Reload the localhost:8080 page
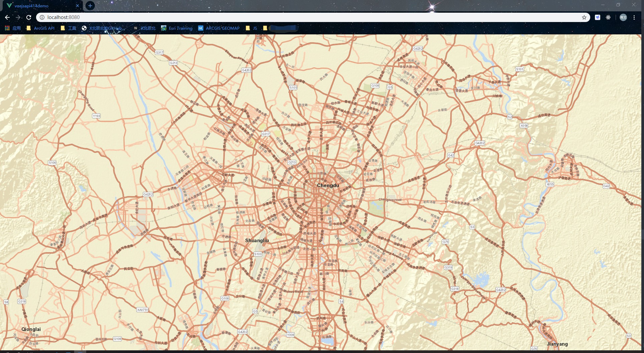This screenshot has width=644, height=353. pos(29,17)
